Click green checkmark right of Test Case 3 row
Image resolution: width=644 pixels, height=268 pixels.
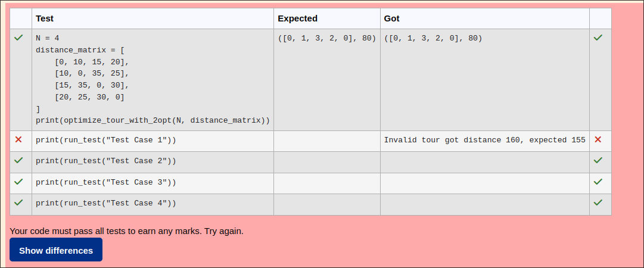[598, 182]
